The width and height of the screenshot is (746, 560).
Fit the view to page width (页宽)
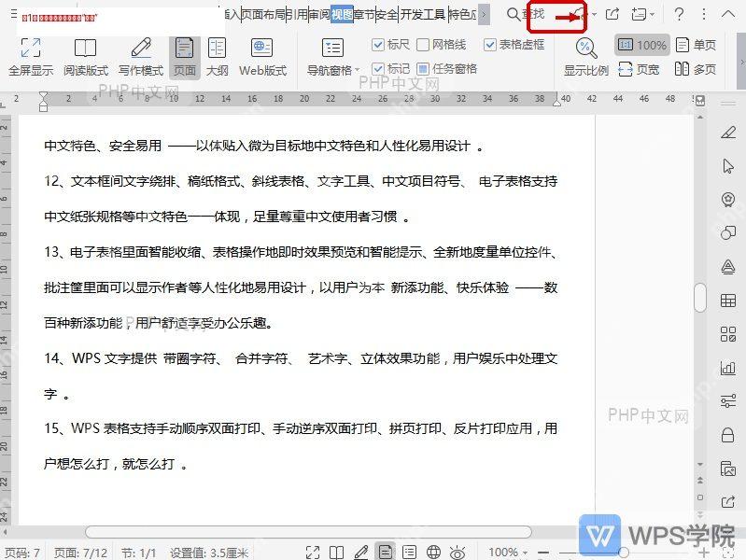(x=639, y=69)
